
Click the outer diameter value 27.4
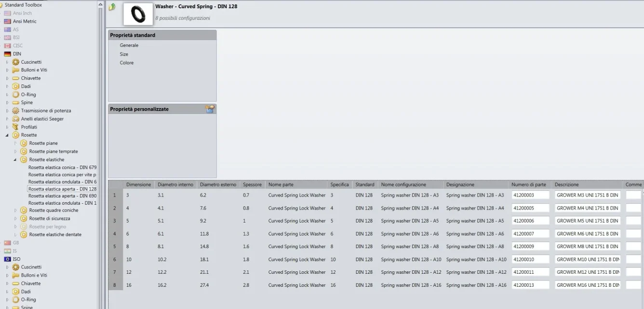(204, 285)
